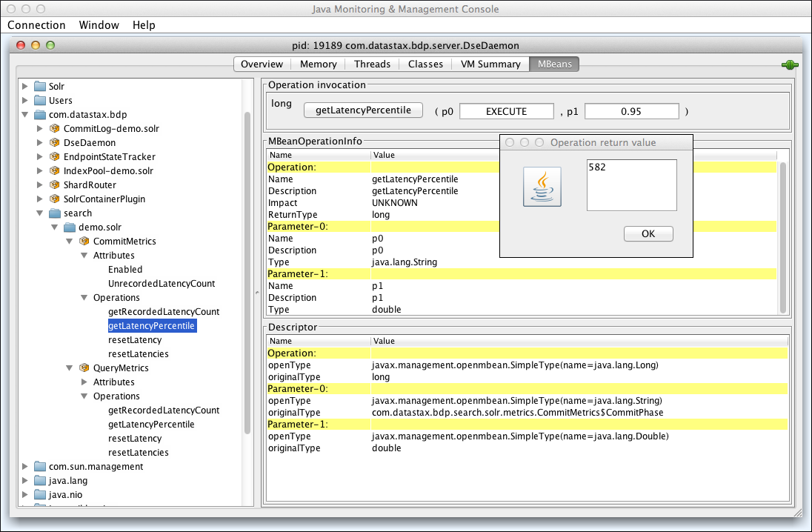Click the java.lang folder icon
The width and height of the screenshot is (812, 532).
point(39,480)
